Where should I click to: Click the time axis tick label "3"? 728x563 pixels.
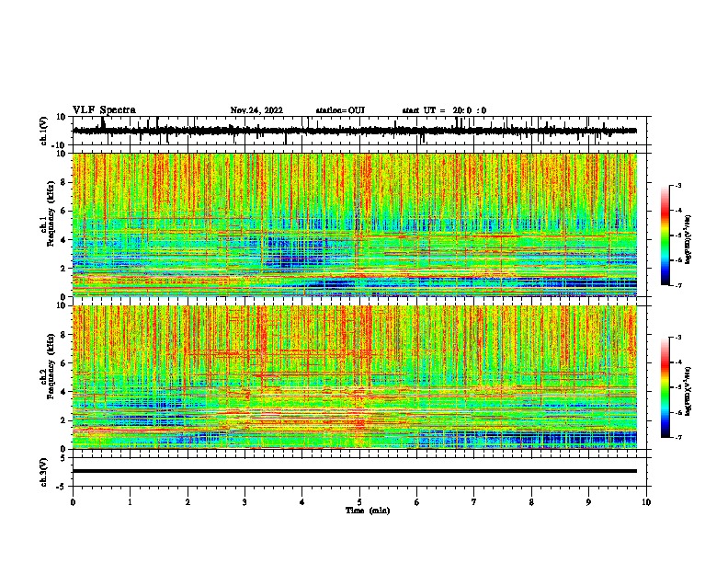245,502
